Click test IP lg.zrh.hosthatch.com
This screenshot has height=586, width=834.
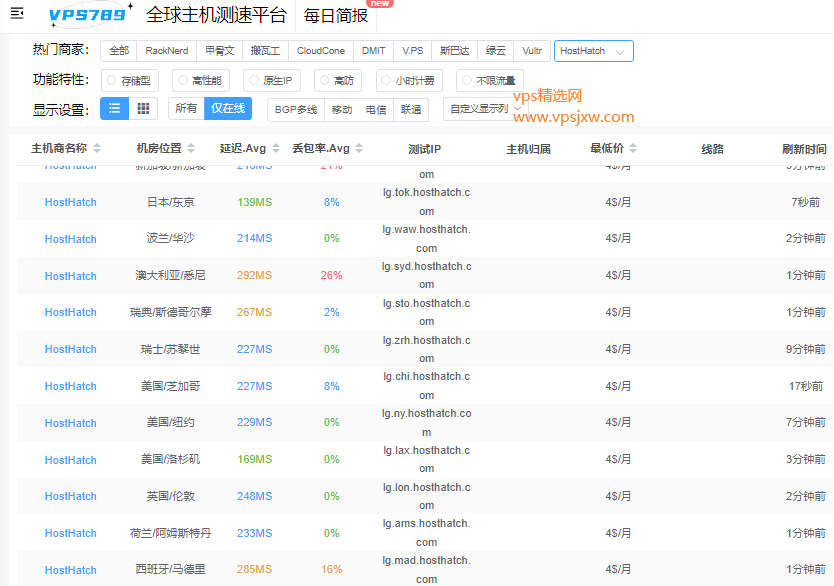point(427,349)
